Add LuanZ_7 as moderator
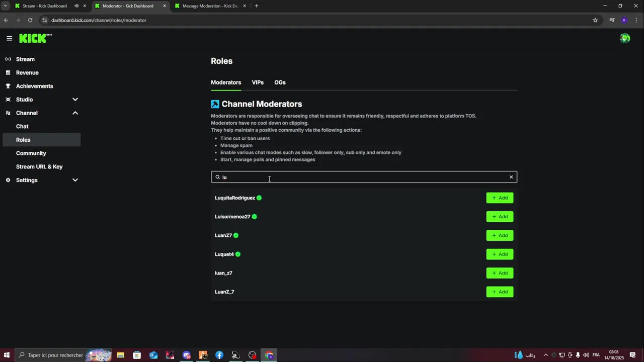The height and width of the screenshot is (362, 644). click(500, 292)
